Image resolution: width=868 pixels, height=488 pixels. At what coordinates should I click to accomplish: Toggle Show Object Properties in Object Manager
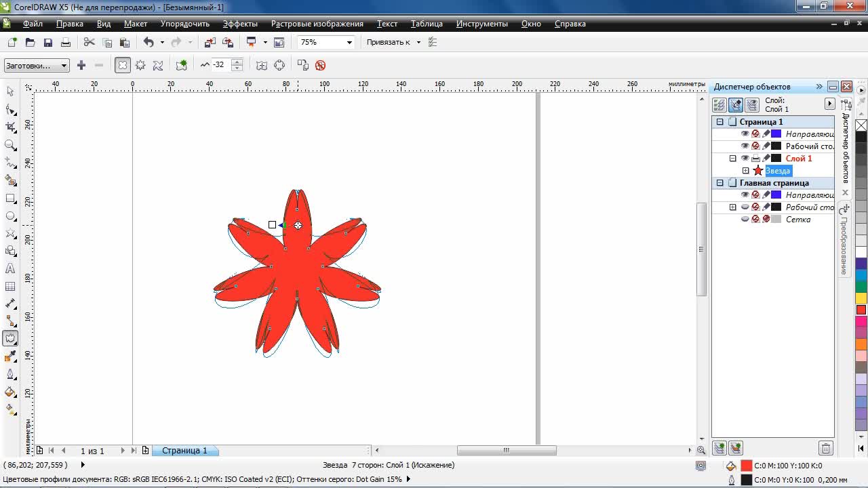(x=719, y=105)
